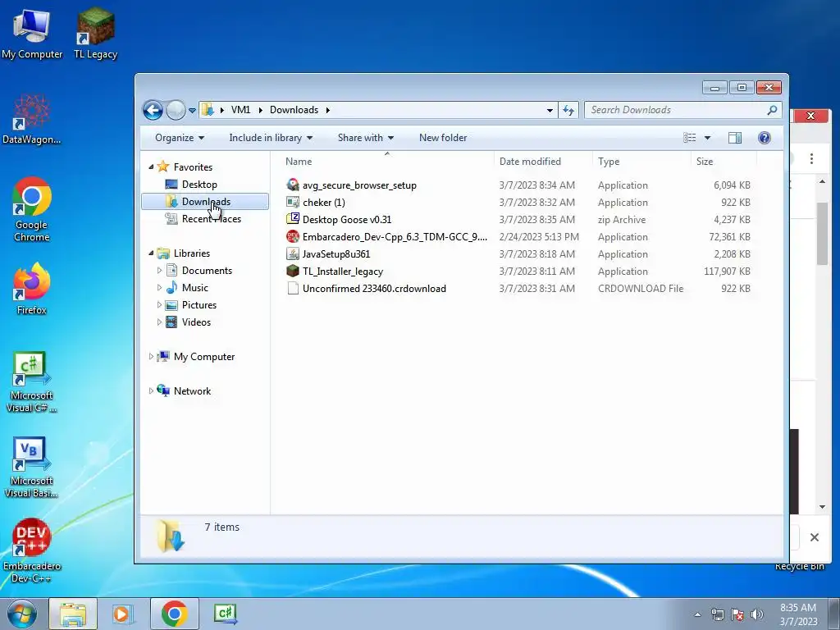The image size is (840, 630).
Task: Launch Embarcadero Dev-C++ desktop shortcut
Action: (x=32, y=550)
